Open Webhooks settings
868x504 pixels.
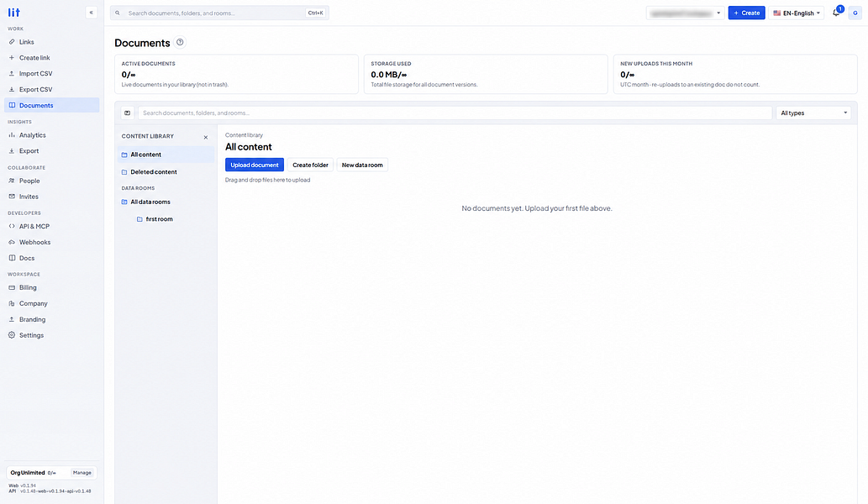click(x=52, y=242)
